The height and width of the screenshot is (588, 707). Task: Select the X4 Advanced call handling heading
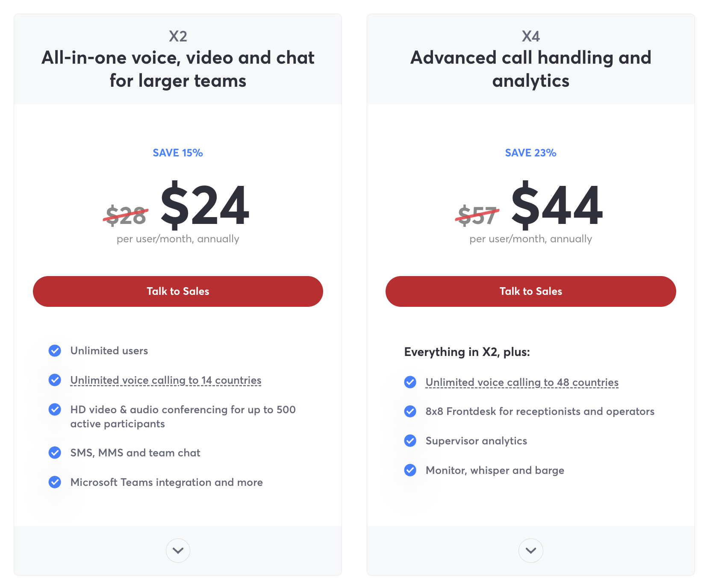pos(531,69)
